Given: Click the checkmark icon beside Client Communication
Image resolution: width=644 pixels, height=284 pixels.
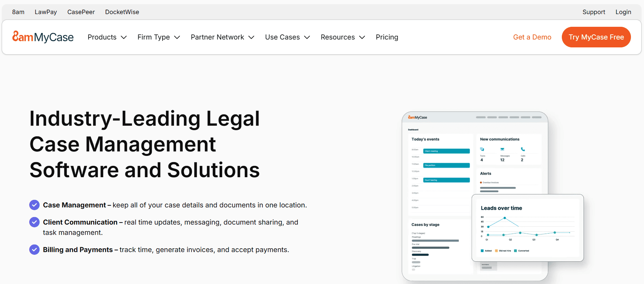Looking at the screenshot, I should click(x=34, y=222).
